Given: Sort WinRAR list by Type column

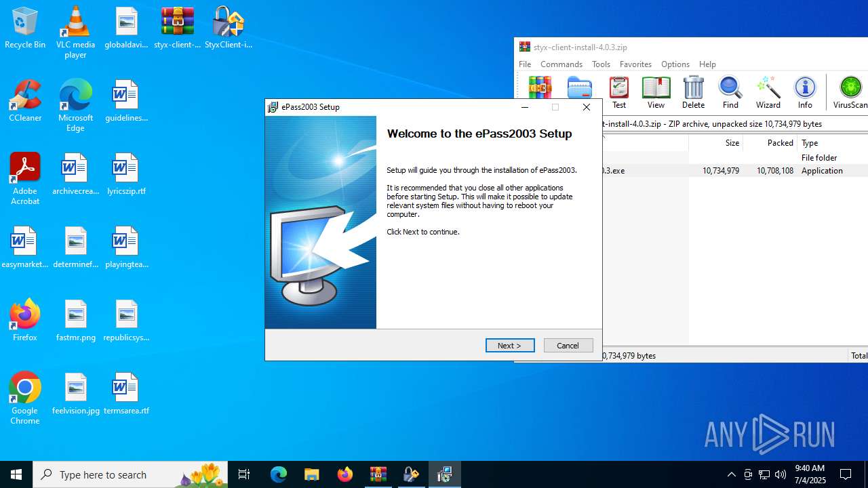Looking at the screenshot, I should [x=833, y=143].
